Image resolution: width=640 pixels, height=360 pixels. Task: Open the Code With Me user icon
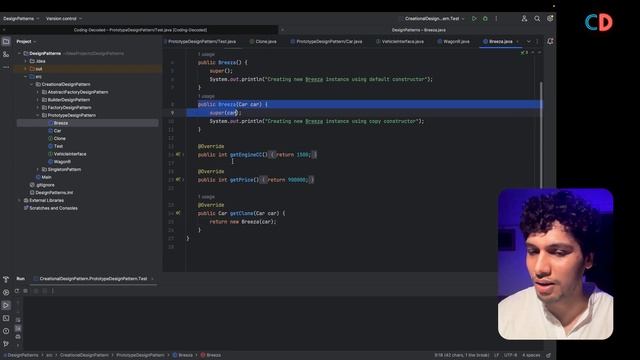[524, 18]
